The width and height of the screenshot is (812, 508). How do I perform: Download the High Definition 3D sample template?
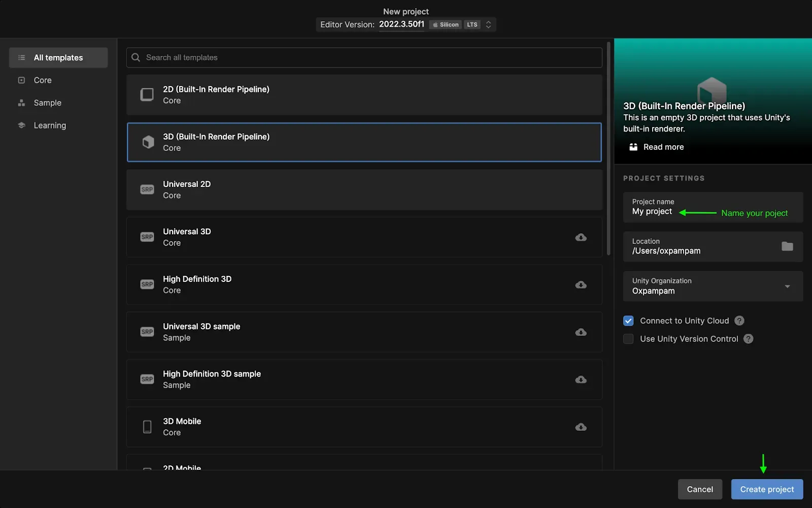coord(581,379)
